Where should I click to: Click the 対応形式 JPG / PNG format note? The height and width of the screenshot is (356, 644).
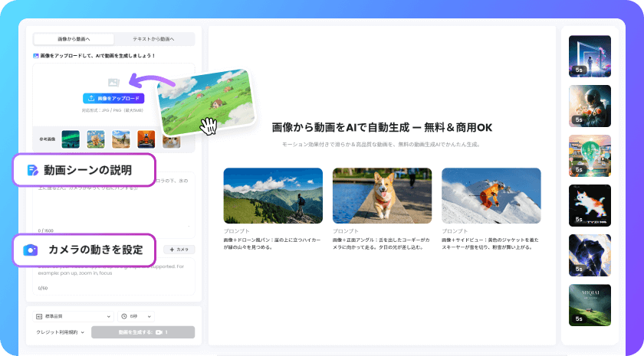point(113,110)
